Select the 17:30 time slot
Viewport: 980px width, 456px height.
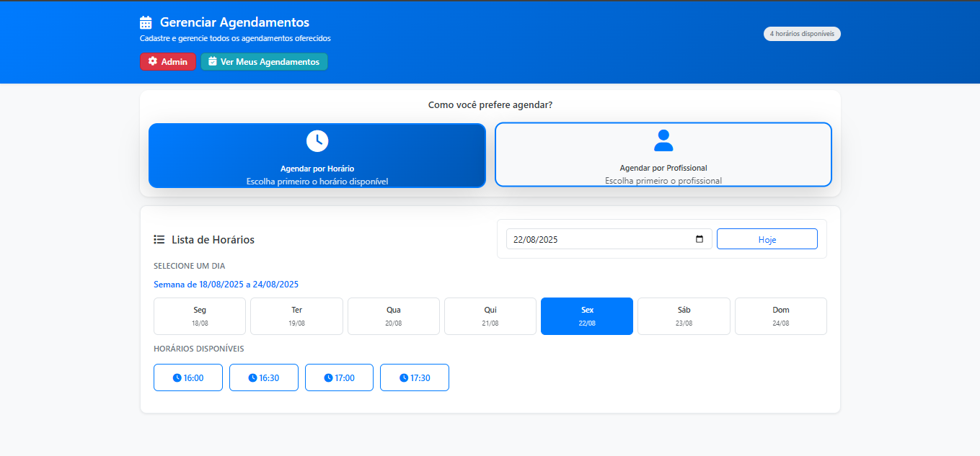pyautogui.click(x=415, y=377)
